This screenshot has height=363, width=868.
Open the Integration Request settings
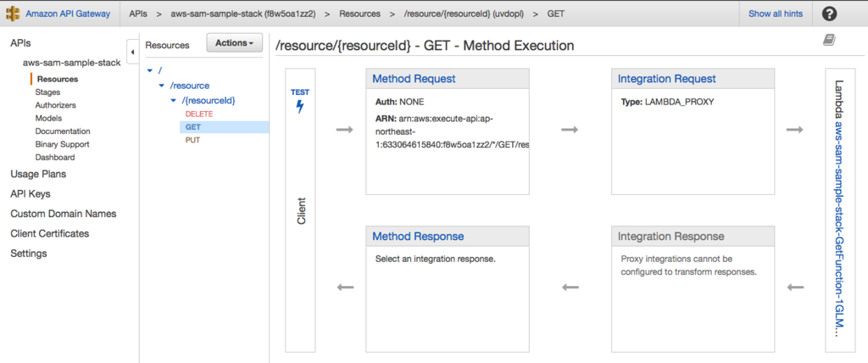(666, 79)
